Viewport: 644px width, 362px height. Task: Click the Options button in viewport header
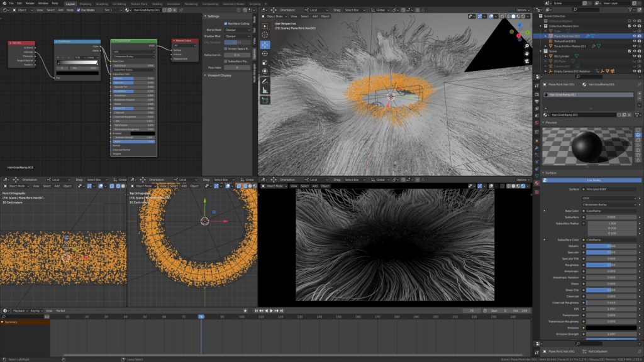pyautogui.click(x=523, y=10)
